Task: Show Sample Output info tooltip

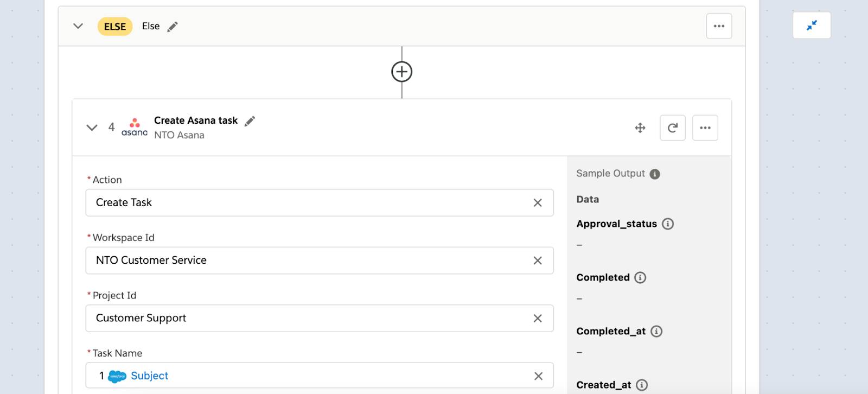Action: click(x=655, y=174)
